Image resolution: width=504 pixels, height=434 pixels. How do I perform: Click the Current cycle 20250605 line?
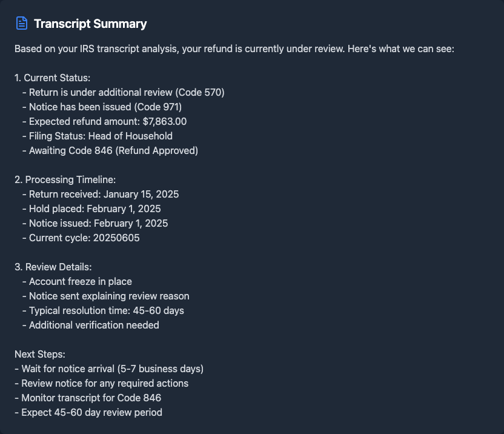pyautogui.click(x=84, y=238)
